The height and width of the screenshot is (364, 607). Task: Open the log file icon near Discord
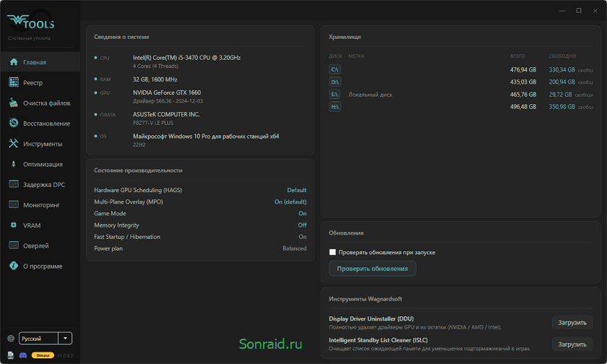[x=10, y=355]
